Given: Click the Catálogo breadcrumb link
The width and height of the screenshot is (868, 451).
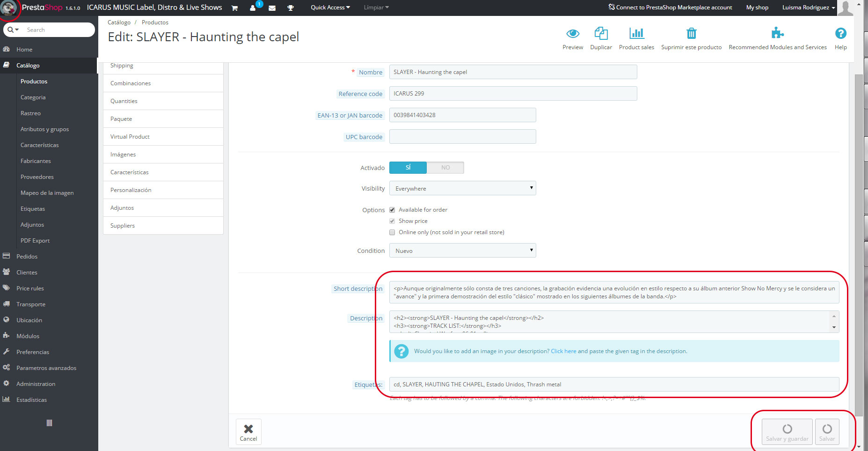Looking at the screenshot, I should 119,22.
